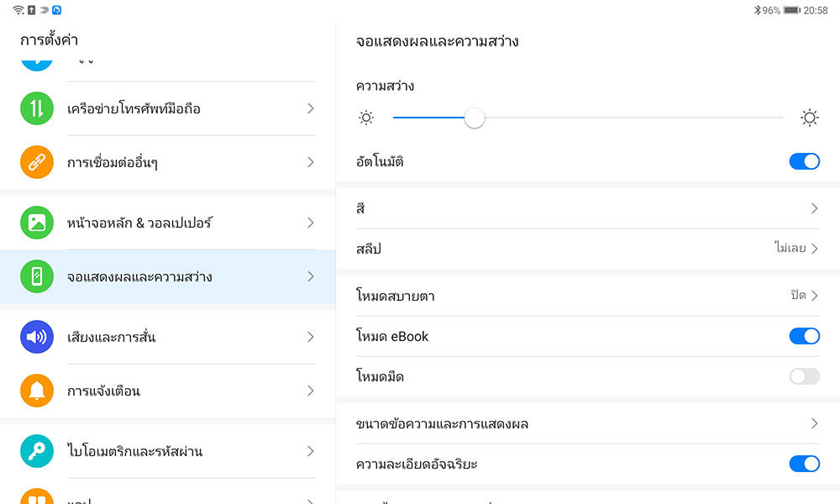Turn off smart resolution (ความละเอียดอัจฉริยะ) toggle
Screen dimensions: 840x504
point(804,464)
